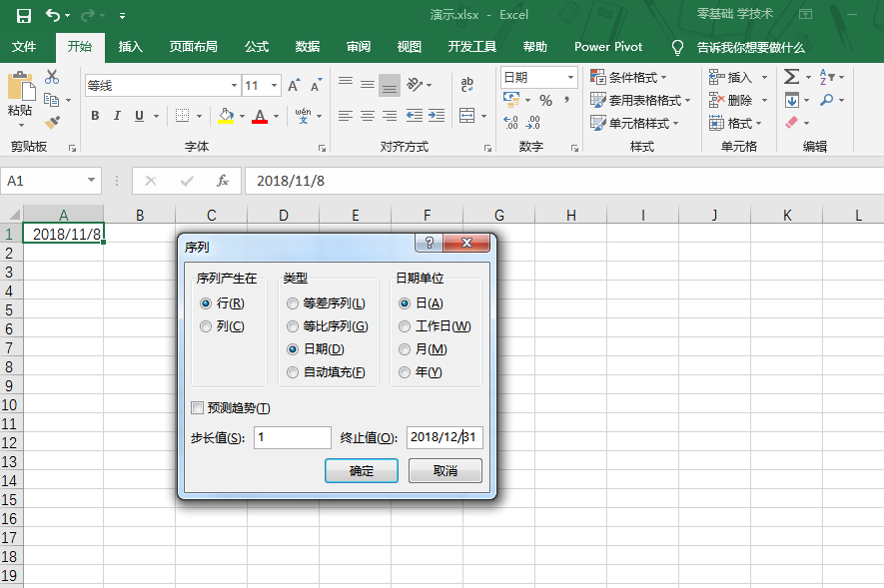Align text left in cell
Viewport: 884px width, 588px height.
[346, 116]
